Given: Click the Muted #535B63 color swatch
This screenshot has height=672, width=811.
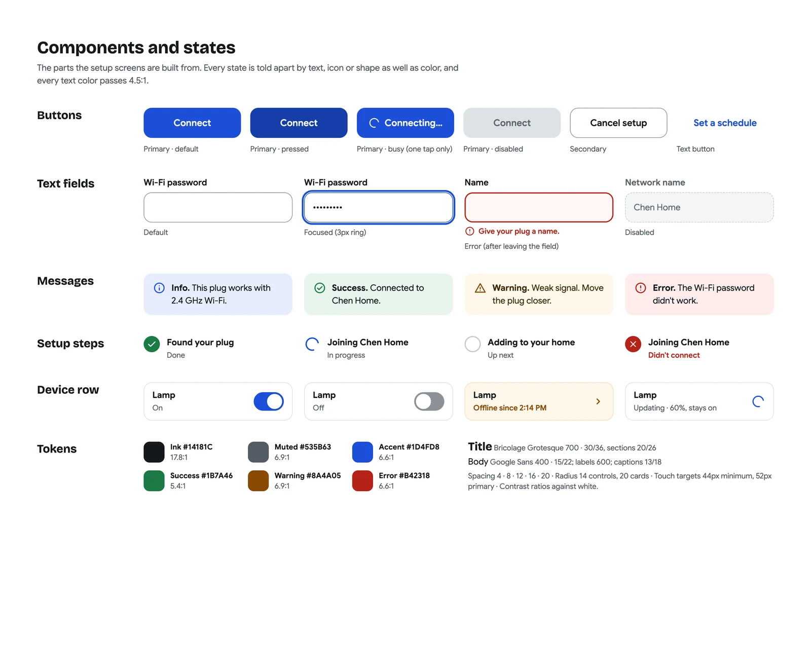Looking at the screenshot, I should [x=258, y=452].
